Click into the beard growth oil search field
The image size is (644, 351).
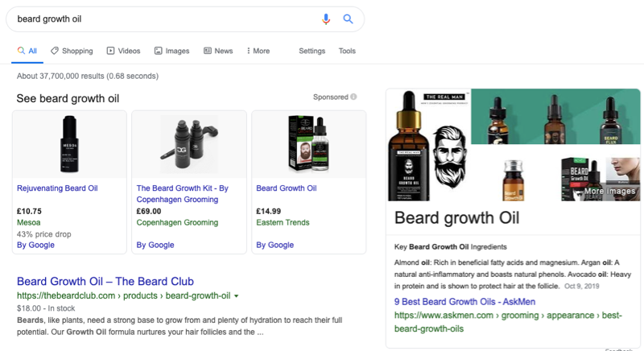point(161,19)
